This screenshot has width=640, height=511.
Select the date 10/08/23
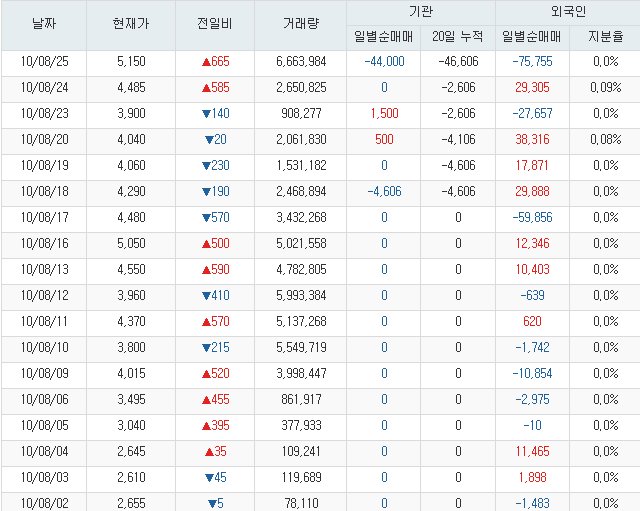pos(44,113)
